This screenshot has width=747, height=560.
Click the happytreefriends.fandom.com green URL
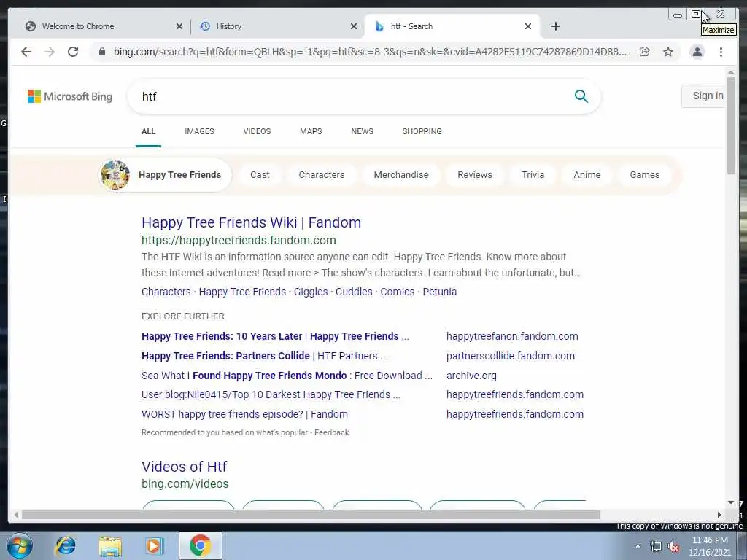point(239,241)
